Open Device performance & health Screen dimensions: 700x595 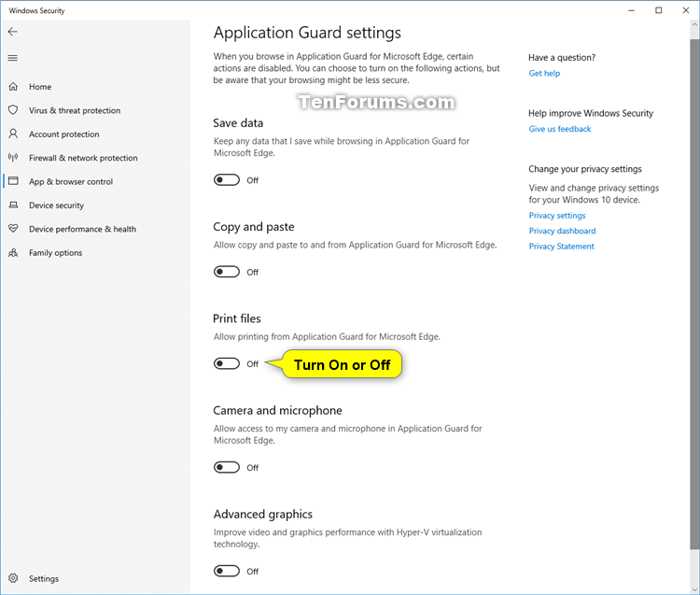tap(82, 229)
